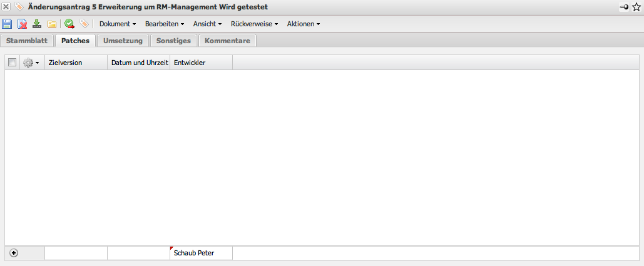This screenshot has width=644, height=266.
Task: Click the save and close icon with red X
Action: click(x=22, y=24)
